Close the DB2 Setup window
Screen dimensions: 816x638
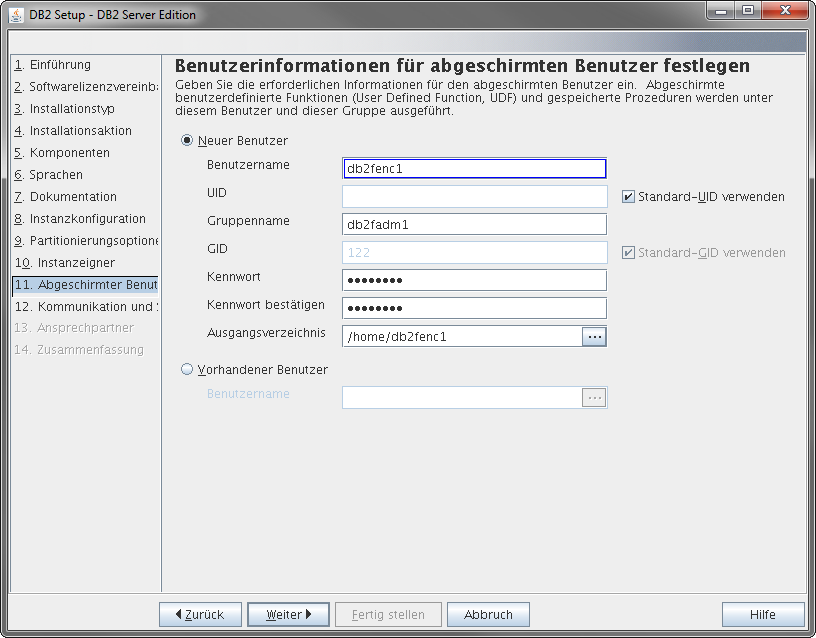786,11
